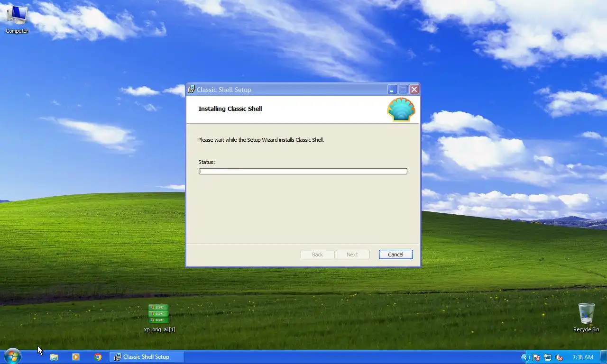Click the installation status progress bar

click(x=303, y=172)
